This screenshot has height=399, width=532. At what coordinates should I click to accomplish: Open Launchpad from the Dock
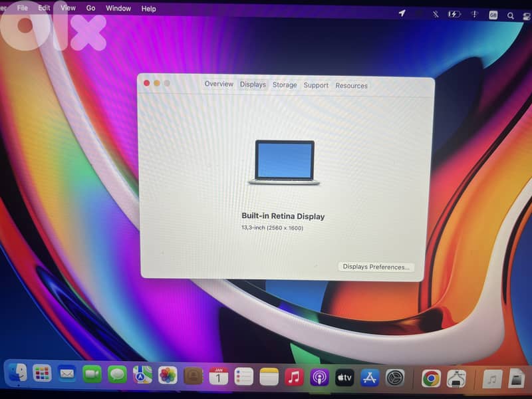(42, 374)
